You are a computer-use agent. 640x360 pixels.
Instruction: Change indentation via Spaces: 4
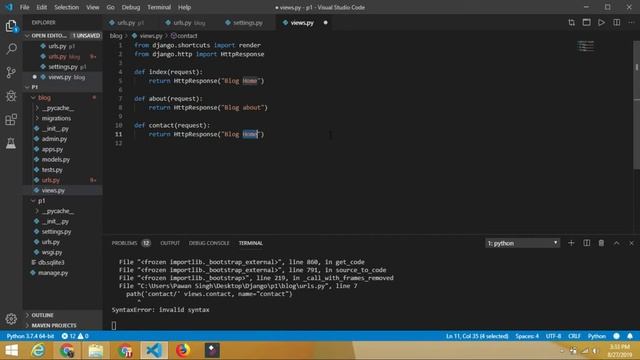coord(527,336)
